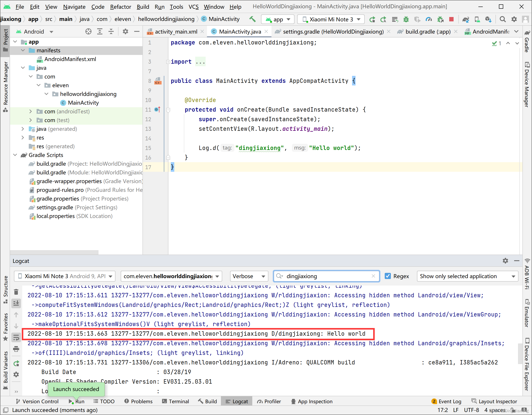Open the Refactor menu
The width and height of the screenshot is (532, 415).
point(120,7)
